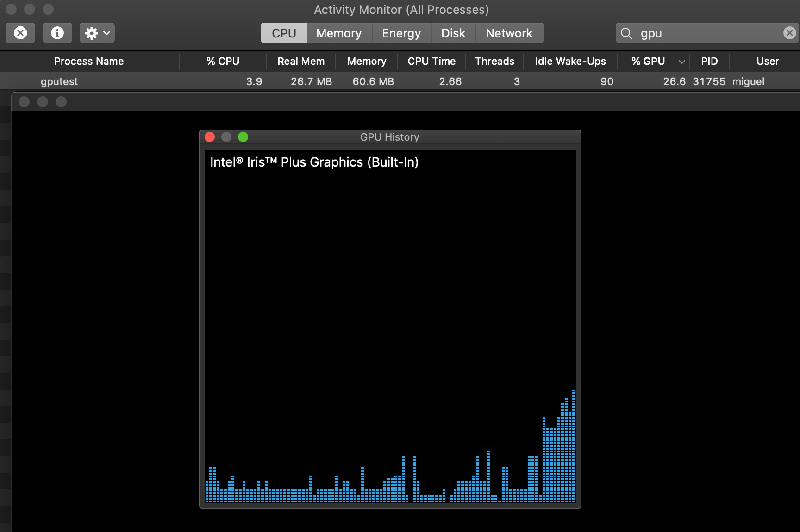Click the Process Name header

pyautogui.click(x=89, y=61)
